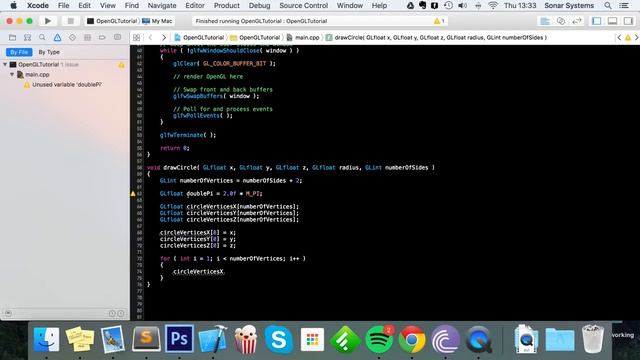This screenshot has height=360, width=640.
Task: Toggle the navigator pane visibility
Action: point(596,21)
